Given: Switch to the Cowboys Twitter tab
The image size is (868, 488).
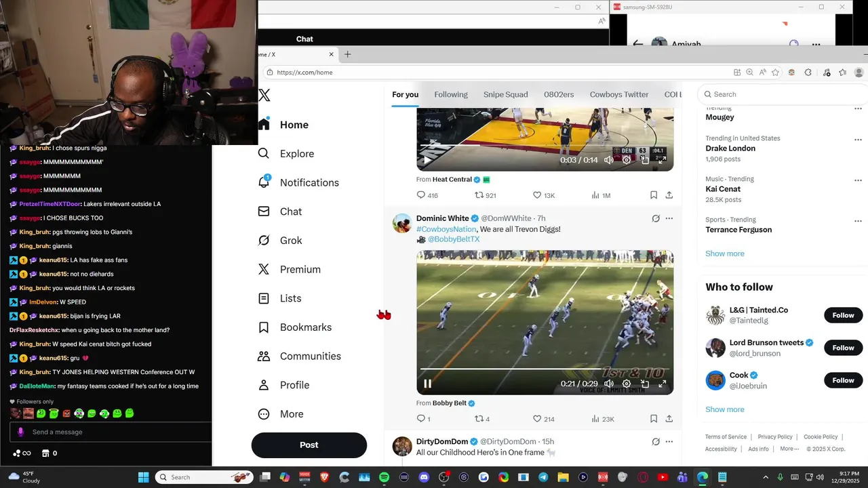Looking at the screenshot, I should point(619,94).
